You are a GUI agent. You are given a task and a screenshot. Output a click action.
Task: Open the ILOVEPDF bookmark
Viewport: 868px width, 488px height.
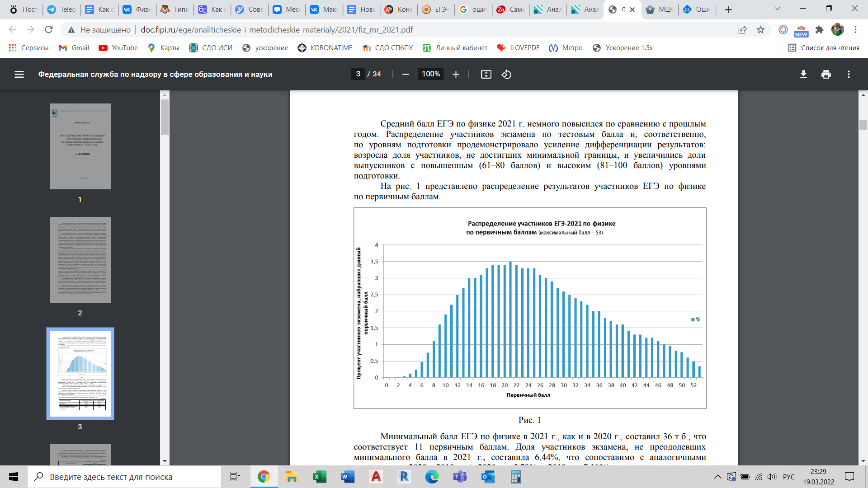(x=518, y=48)
